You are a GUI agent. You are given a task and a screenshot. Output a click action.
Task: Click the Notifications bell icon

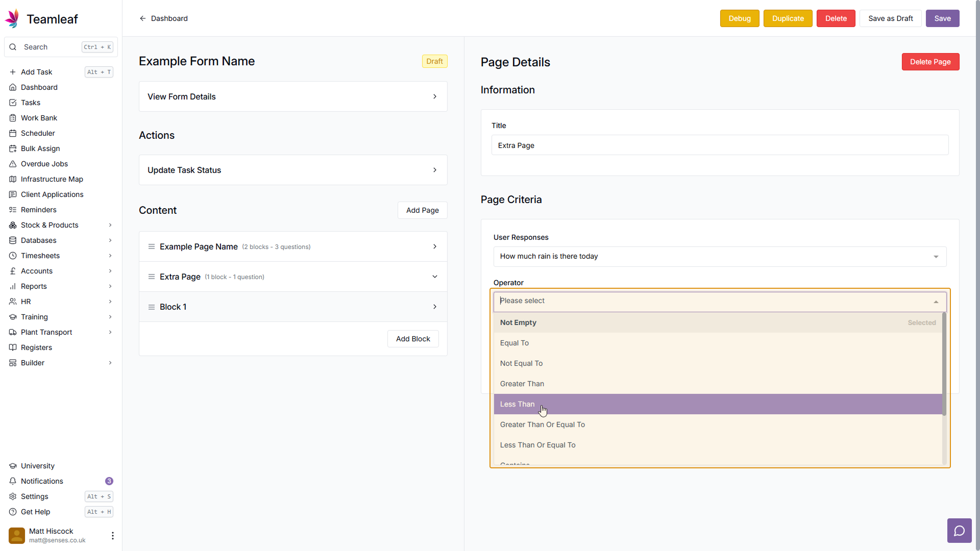[x=13, y=481]
